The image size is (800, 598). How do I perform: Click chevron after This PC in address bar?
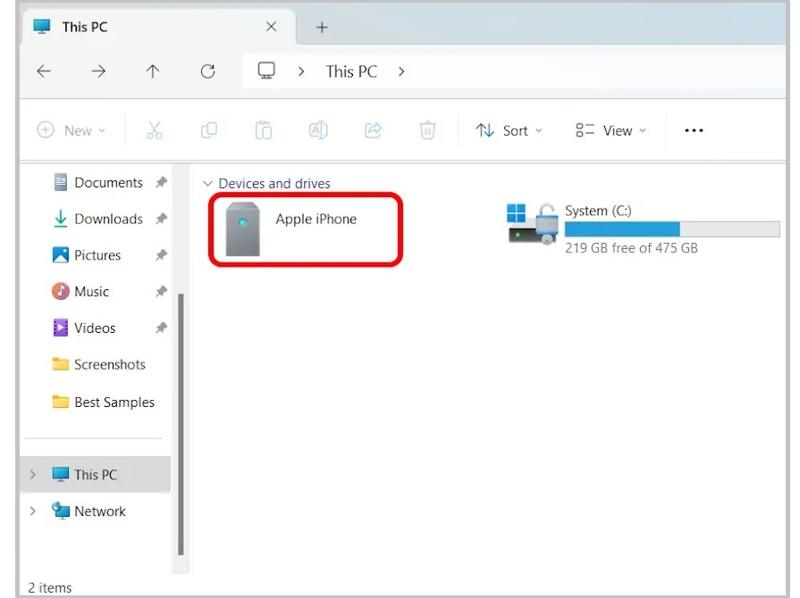point(402,71)
